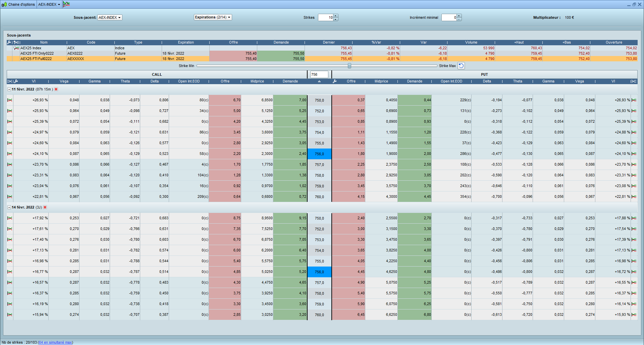Viewport: 644px width, 345px height.
Task: Collapse the 14 févr. 2022 expiration group
Action: click(x=9, y=208)
